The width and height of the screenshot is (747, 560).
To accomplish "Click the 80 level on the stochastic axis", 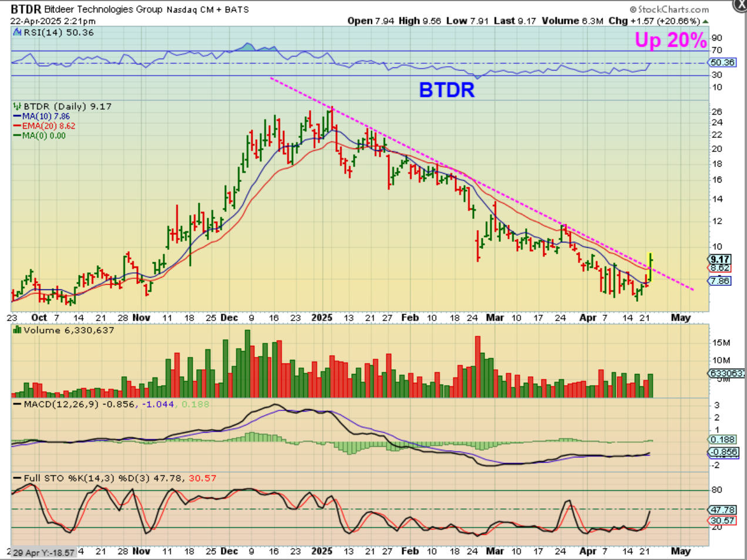I will 716,490.
